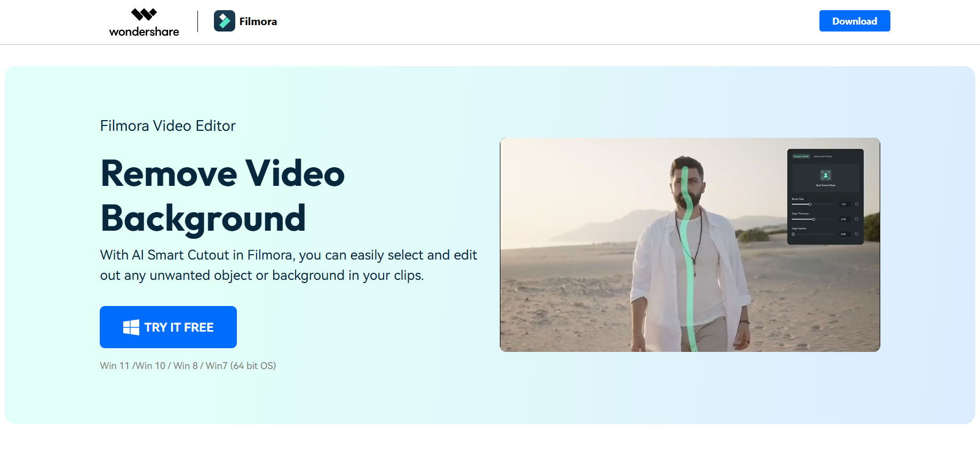Screen dimensions: 980x455
Task: Reset Brush Size with its reset icon
Action: 857,204
